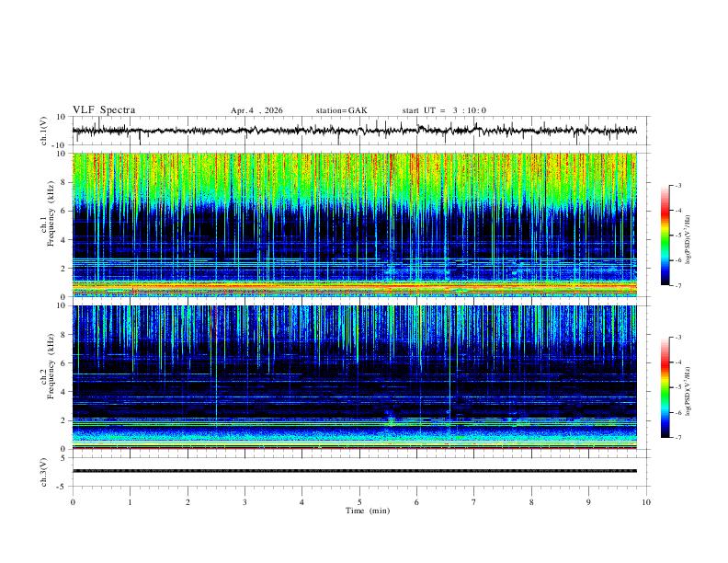Click time axis tick label "5"
Viewport: 728px width, 563px height.
pyautogui.click(x=359, y=502)
